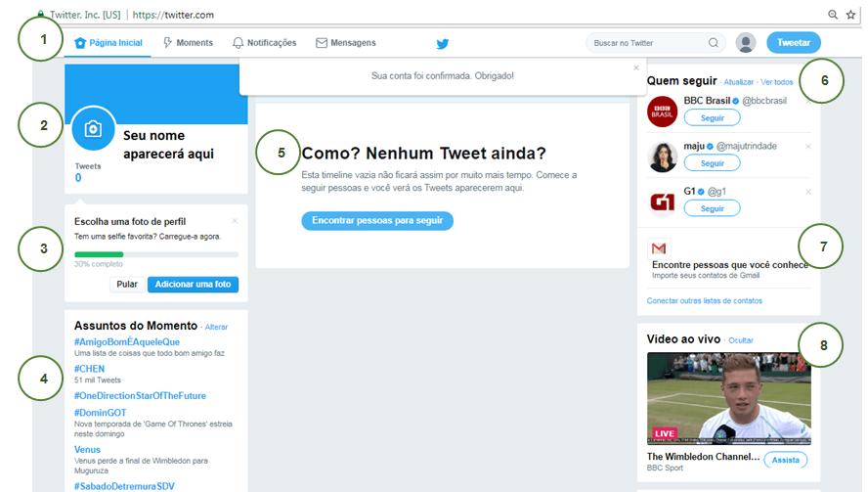Open the Moments tab
The image size is (868, 492).
point(188,43)
